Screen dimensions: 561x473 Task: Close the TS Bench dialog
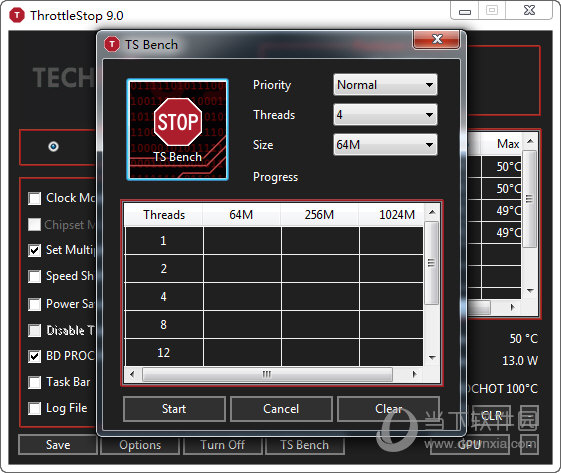pyautogui.click(x=436, y=39)
